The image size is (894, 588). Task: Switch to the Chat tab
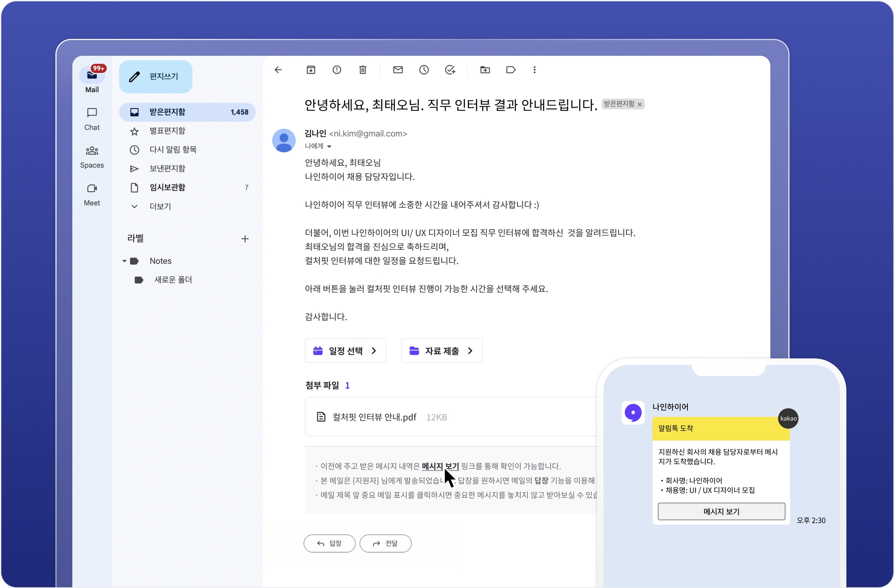tap(92, 118)
